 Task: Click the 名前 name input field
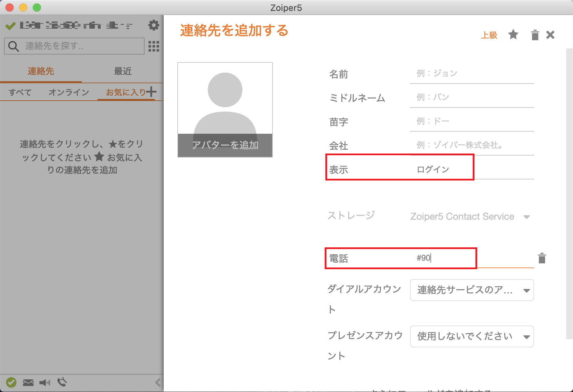click(x=472, y=74)
